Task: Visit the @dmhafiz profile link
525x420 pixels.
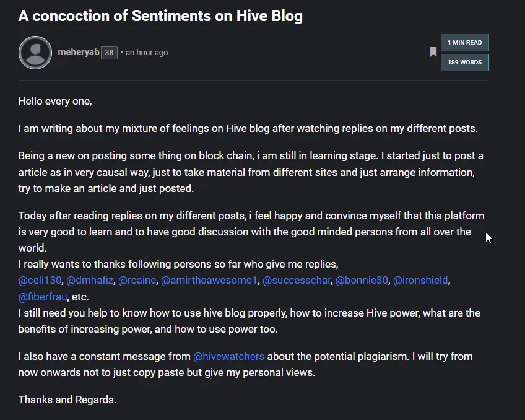Action: pos(90,281)
